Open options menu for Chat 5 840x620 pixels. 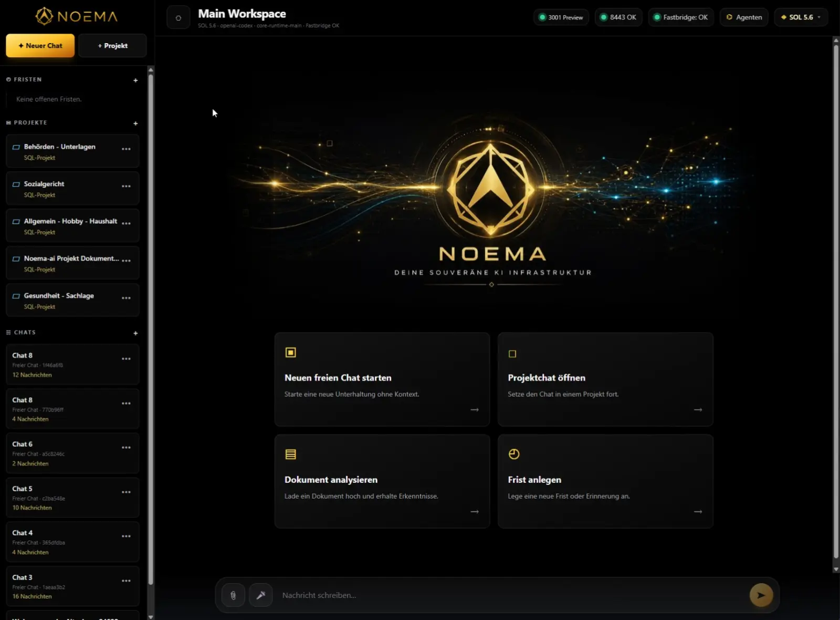pyautogui.click(x=126, y=492)
